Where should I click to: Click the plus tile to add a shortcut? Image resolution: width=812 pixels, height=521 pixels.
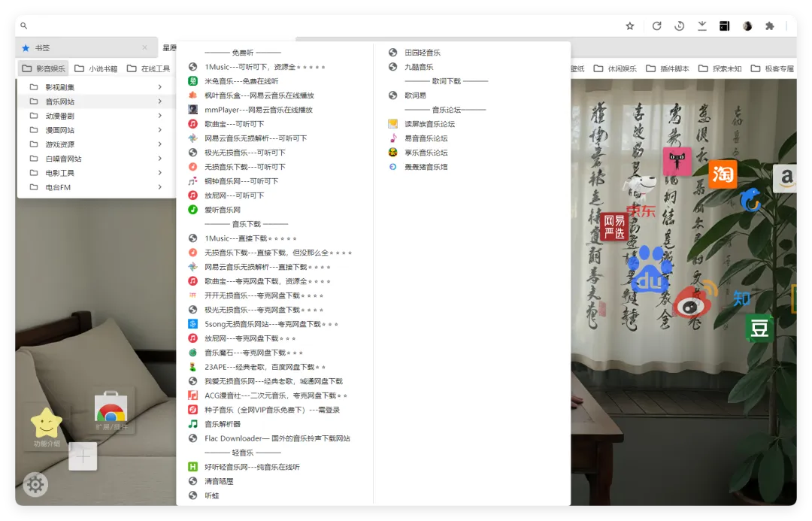pos(83,456)
